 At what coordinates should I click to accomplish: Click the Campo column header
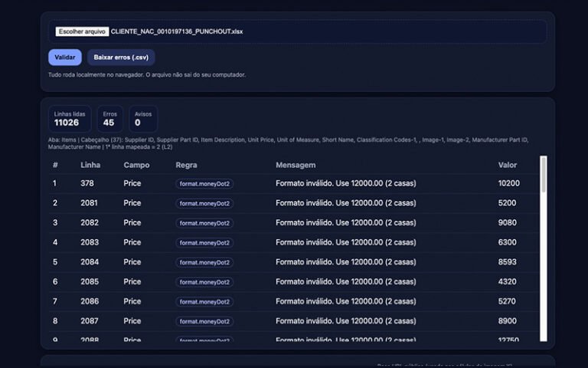136,165
